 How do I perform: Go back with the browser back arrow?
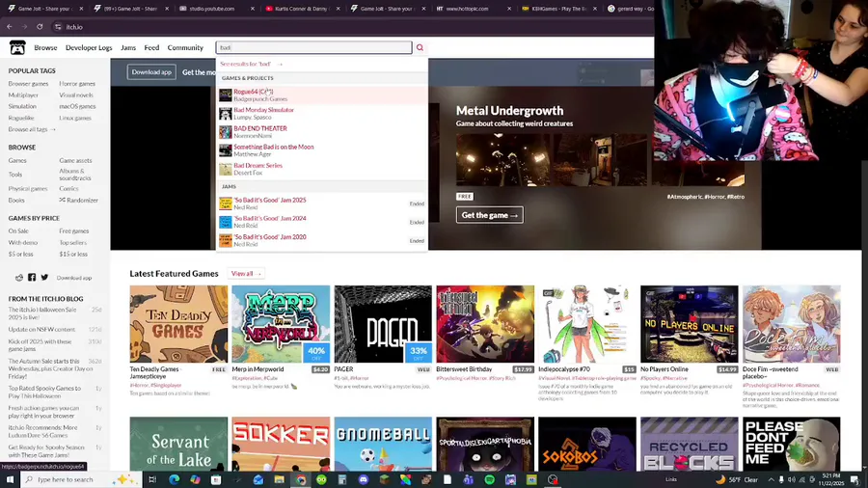click(10, 27)
